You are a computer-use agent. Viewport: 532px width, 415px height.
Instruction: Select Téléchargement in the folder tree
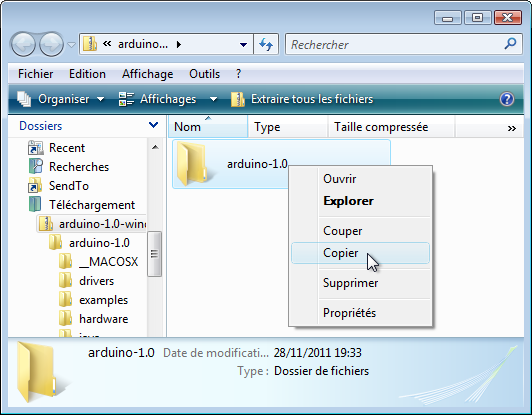coord(92,205)
